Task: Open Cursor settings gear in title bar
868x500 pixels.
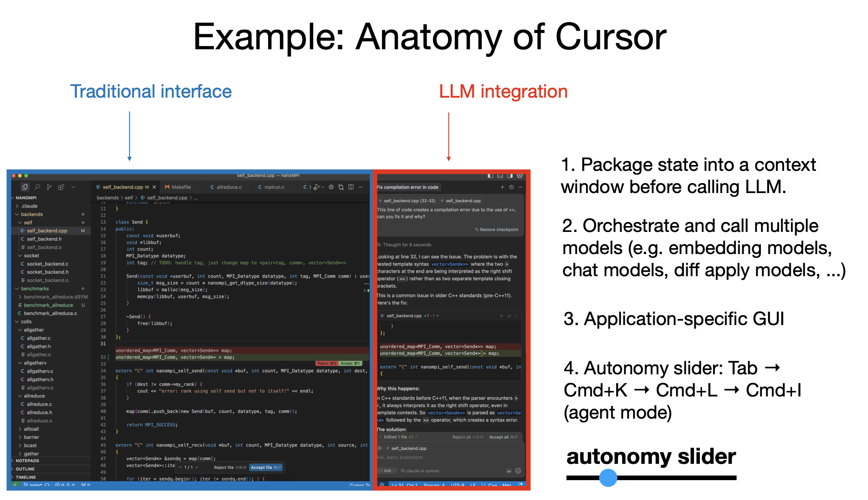Action: click(520, 175)
